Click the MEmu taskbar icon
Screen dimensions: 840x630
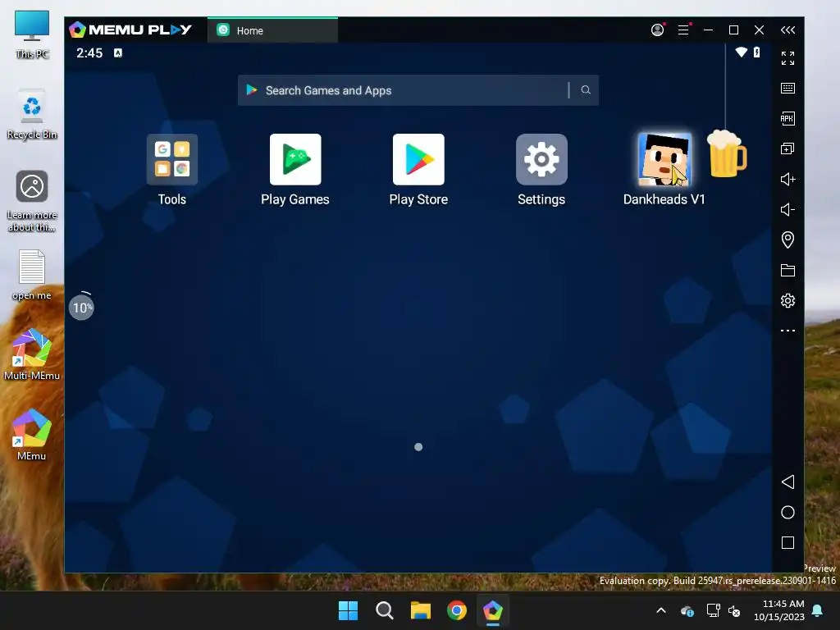tap(493, 610)
